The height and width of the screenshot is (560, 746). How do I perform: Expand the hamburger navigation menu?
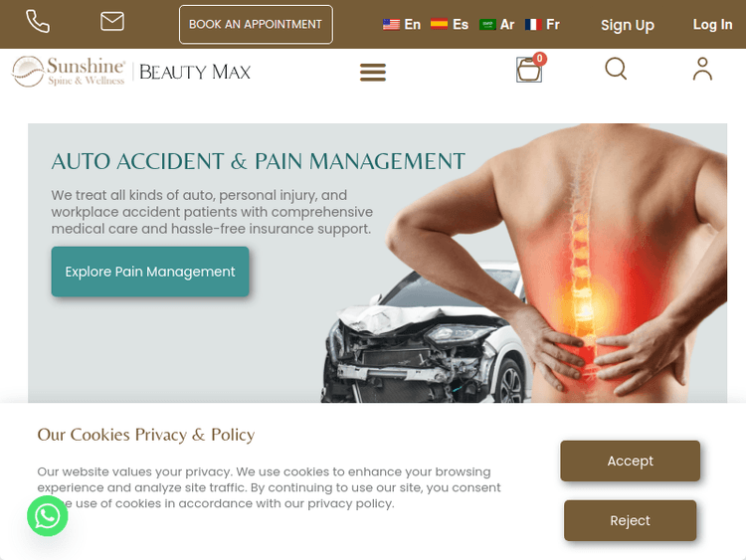point(373,73)
